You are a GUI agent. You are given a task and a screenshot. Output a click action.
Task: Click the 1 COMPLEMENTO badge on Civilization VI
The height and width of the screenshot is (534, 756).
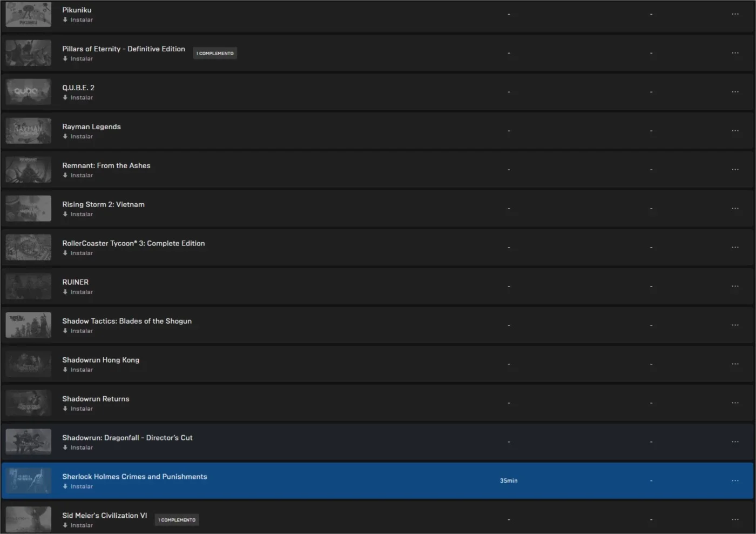[x=177, y=520]
